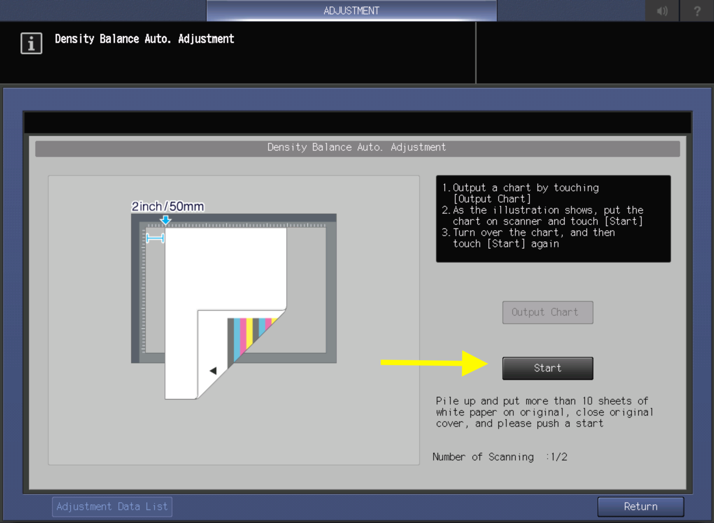This screenshot has height=523, width=714.
Task: Click the 2inch/50mm label
Action: 168,207
